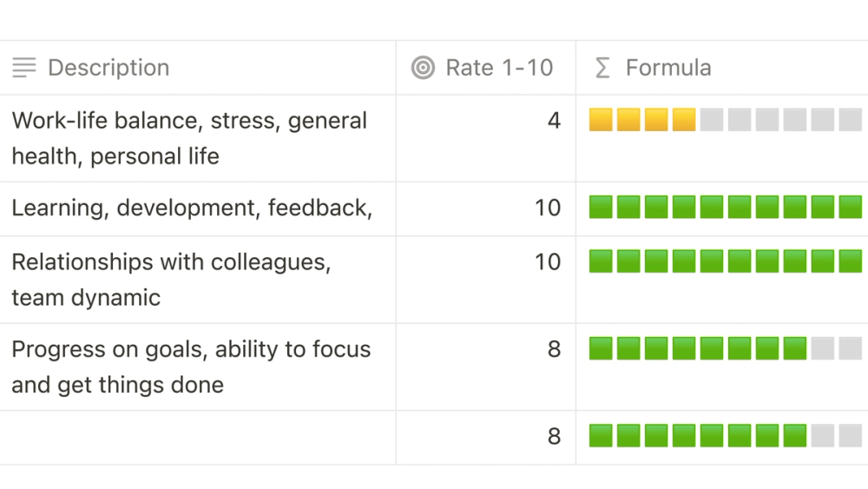Image resolution: width=868 pixels, height=489 pixels.
Task: Click the rating 10 cell in the Learning row
Action: pos(486,208)
